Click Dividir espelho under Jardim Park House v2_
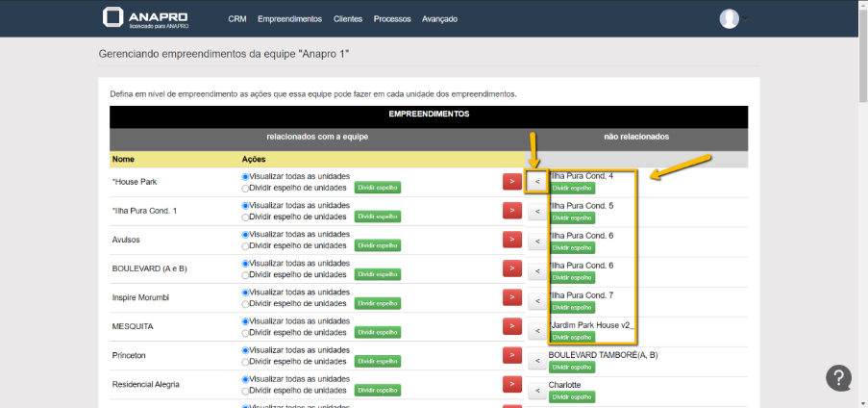This screenshot has height=408, width=868. 572,337
